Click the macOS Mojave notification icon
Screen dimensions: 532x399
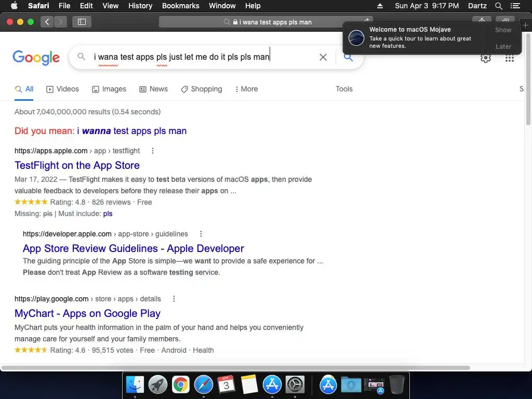tap(356, 37)
